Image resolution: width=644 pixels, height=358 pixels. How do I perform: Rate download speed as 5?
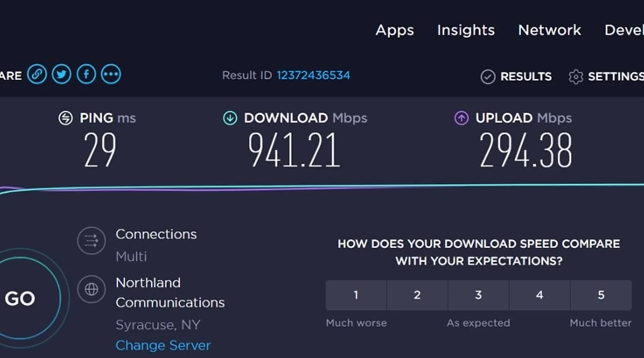click(x=601, y=295)
